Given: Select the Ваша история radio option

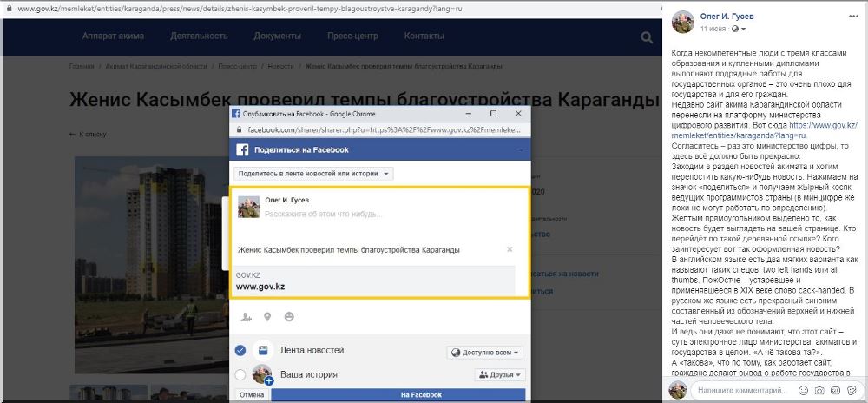Looking at the screenshot, I should click(240, 374).
